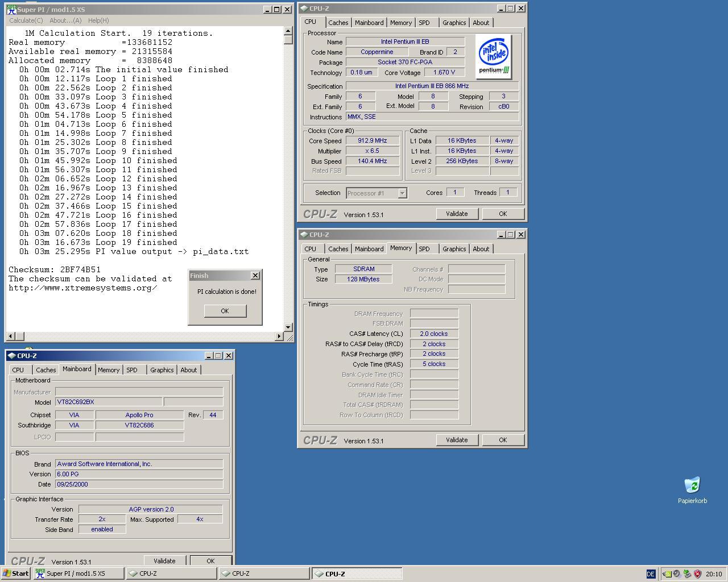Viewport: 728px width, 582px height.
Task: Click the BIOS Date 09/25/2000 field
Action: point(139,484)
